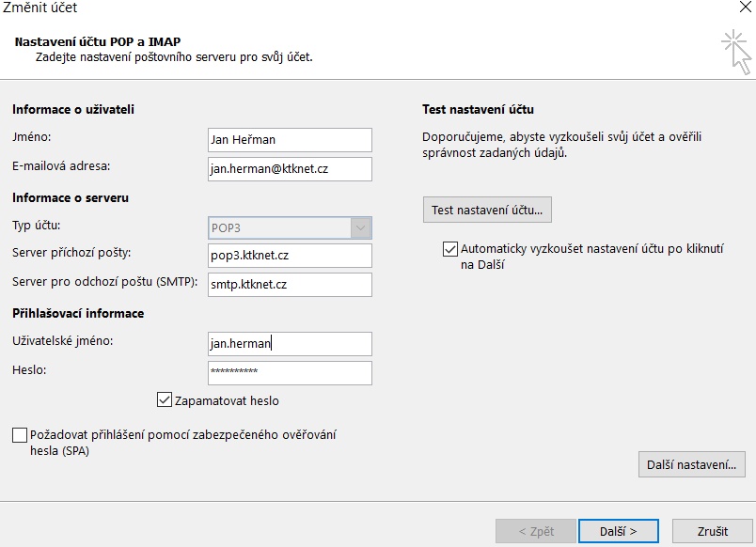The width and height of the screenshot is (756, 547).
Task: Select the Server příchozí pošty field
Action: coord(290,256)
